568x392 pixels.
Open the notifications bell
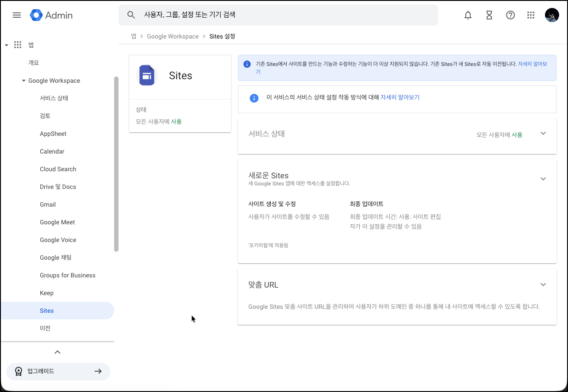(x=468, y=15)
